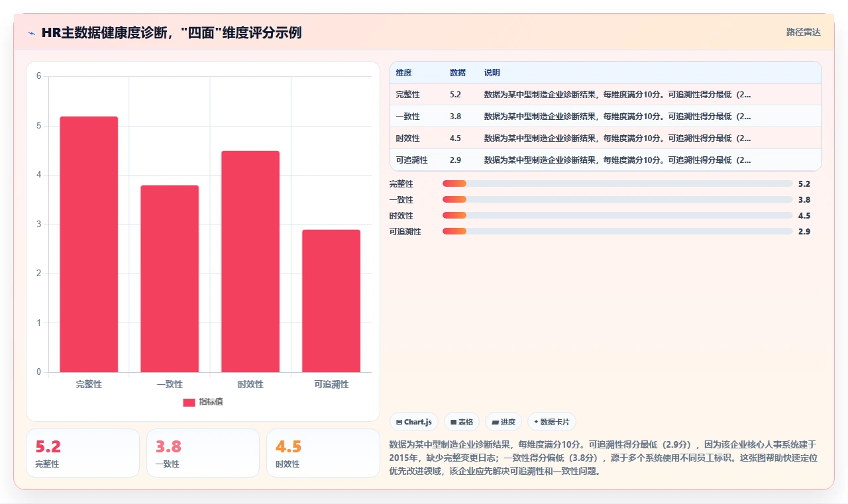
Task: Click the 可追溯性 bar in chart
Action: pos(331,301)
